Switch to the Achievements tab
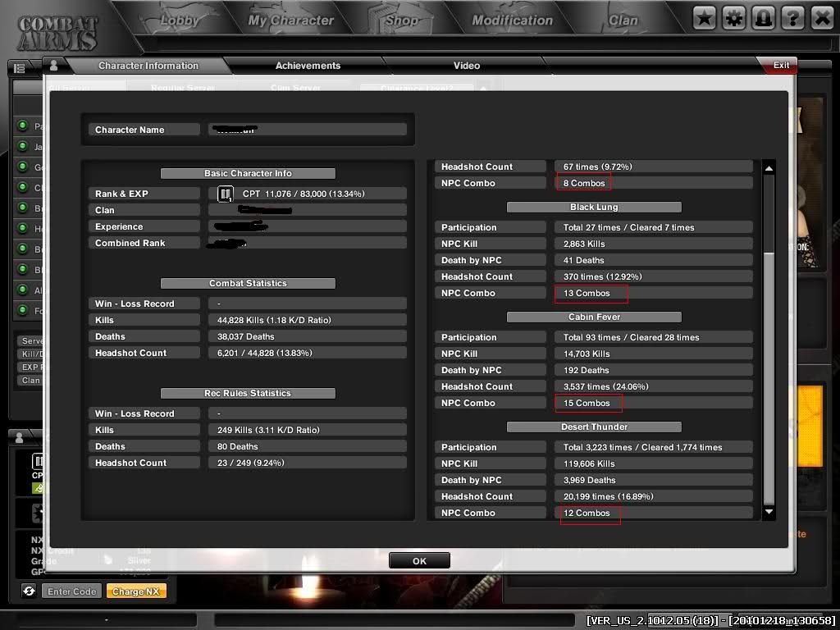This screenshot has height=630, width=840. 308,66
